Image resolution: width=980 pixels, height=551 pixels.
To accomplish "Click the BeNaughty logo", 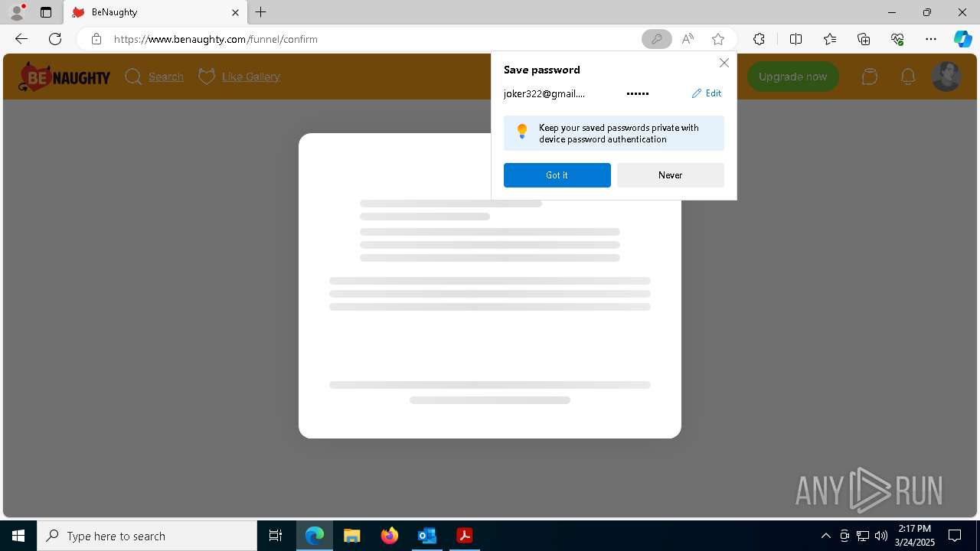I will coord(64,77).
